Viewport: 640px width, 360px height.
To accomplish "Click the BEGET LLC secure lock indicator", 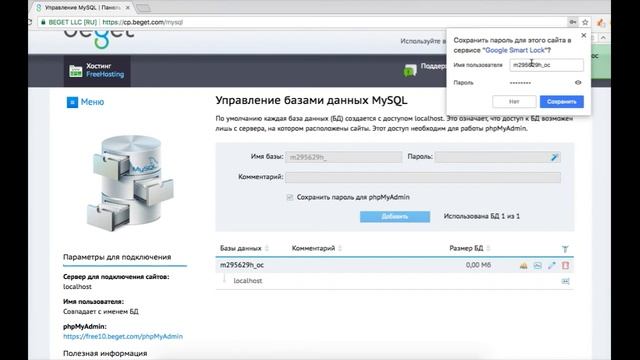I will [69, 22].
